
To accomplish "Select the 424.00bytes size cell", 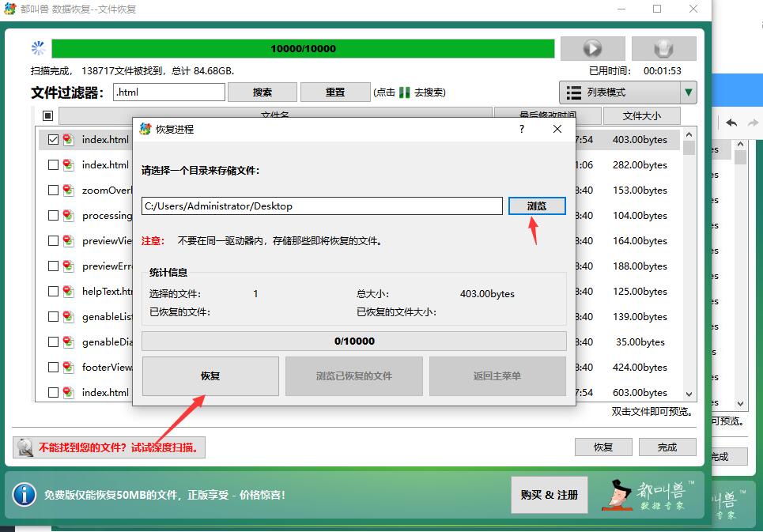I will [x=640, y=367].
